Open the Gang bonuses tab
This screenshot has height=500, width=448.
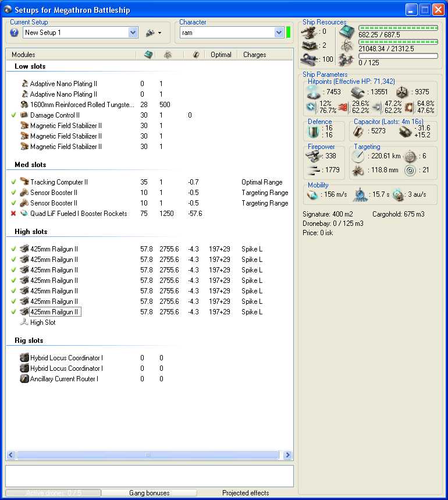click(149, 493)
